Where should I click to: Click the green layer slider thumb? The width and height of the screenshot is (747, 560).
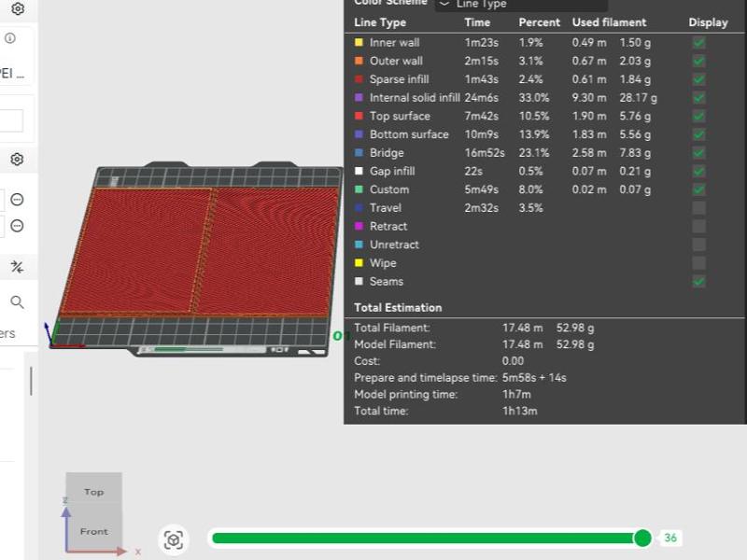[x=642, y=539]
